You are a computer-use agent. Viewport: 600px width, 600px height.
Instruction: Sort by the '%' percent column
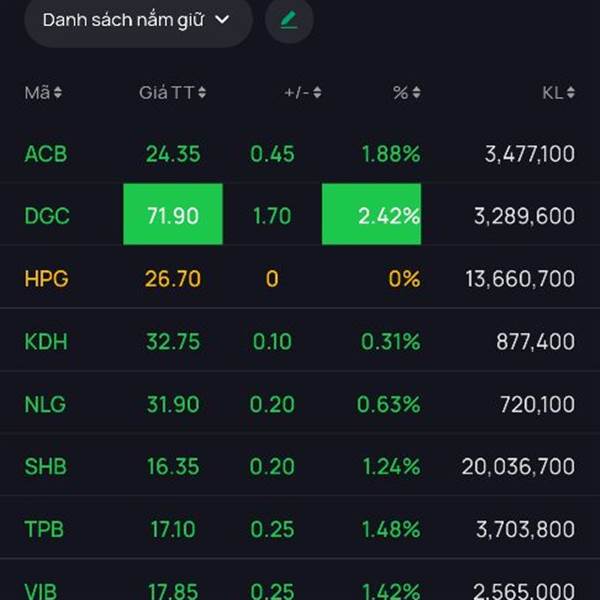[406, 93]
